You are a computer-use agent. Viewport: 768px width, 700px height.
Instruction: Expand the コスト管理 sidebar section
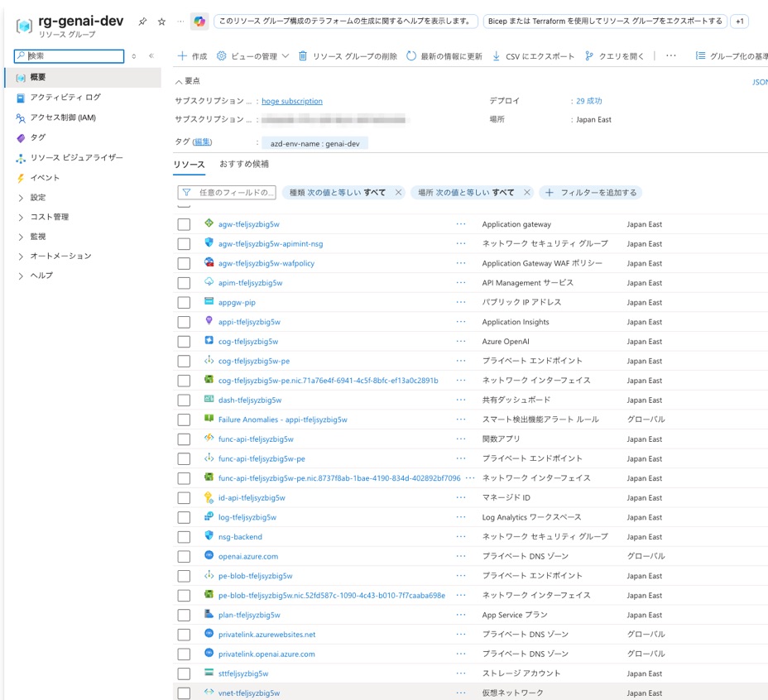[x=21, y=217]
